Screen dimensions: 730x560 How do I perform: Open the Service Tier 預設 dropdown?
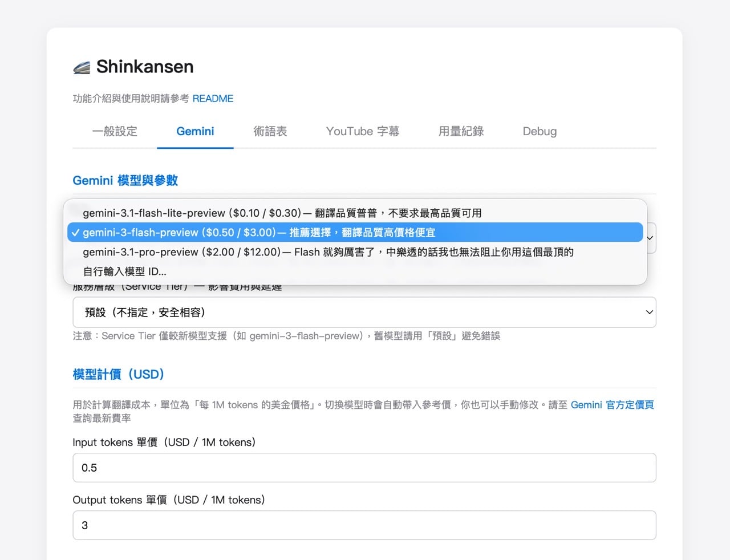364,313
